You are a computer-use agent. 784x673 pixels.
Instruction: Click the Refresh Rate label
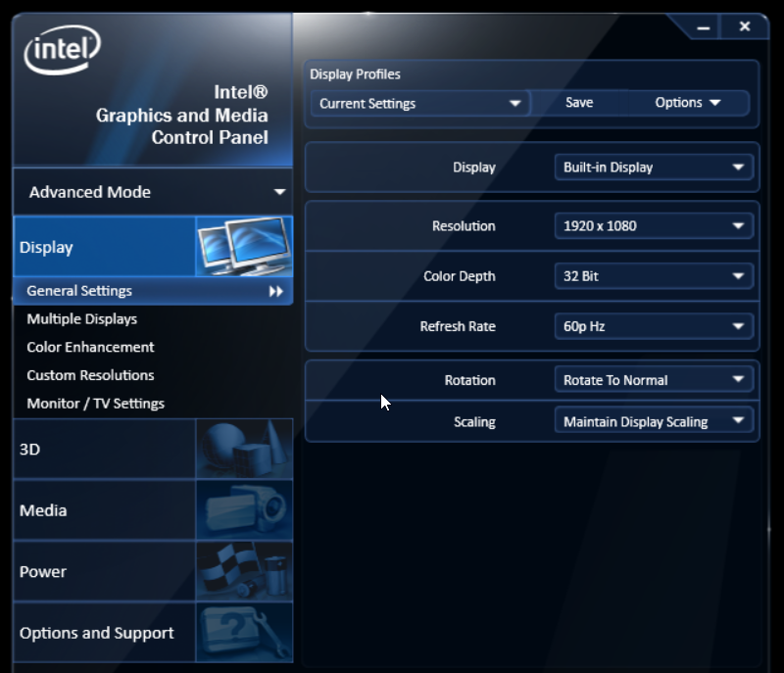(458, 327)
